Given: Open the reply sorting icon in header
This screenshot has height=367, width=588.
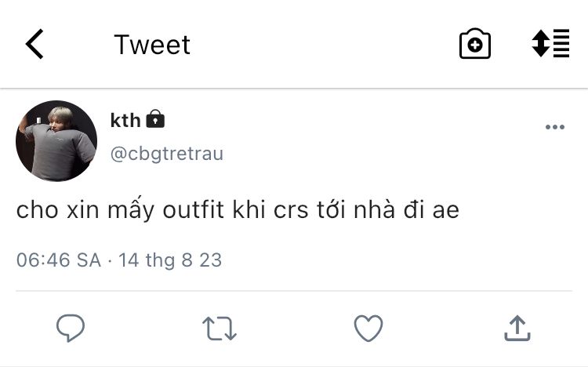Looking at the screenshot, I should coord(550,44).
